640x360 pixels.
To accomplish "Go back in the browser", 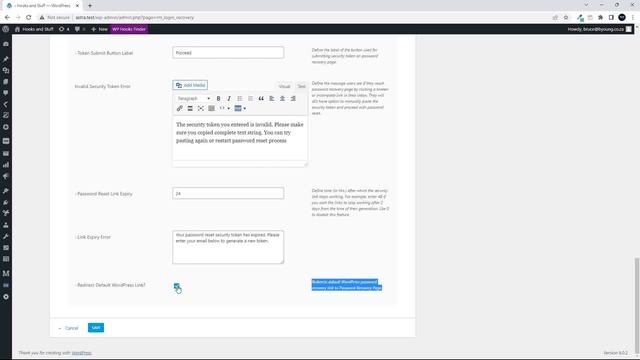I will tap(7, 18).
